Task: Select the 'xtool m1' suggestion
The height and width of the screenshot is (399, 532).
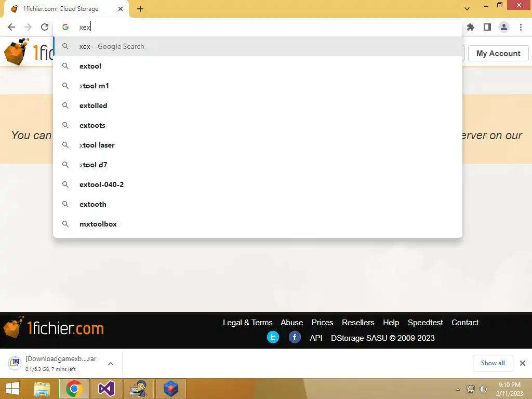Action: 258,86
